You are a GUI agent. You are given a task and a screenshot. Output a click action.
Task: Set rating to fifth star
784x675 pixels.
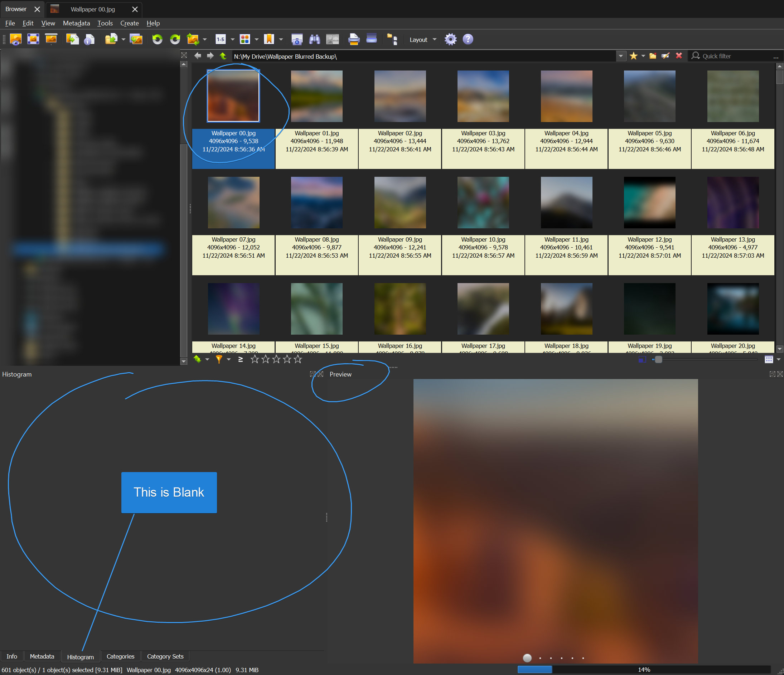(x=298, y=359)
